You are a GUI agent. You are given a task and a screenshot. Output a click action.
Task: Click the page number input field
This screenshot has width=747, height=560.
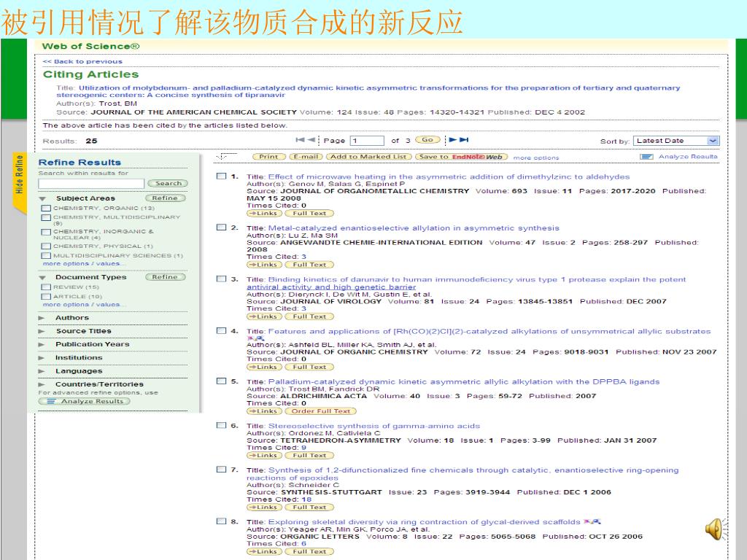pyautogui.click(x=367, y=141)
